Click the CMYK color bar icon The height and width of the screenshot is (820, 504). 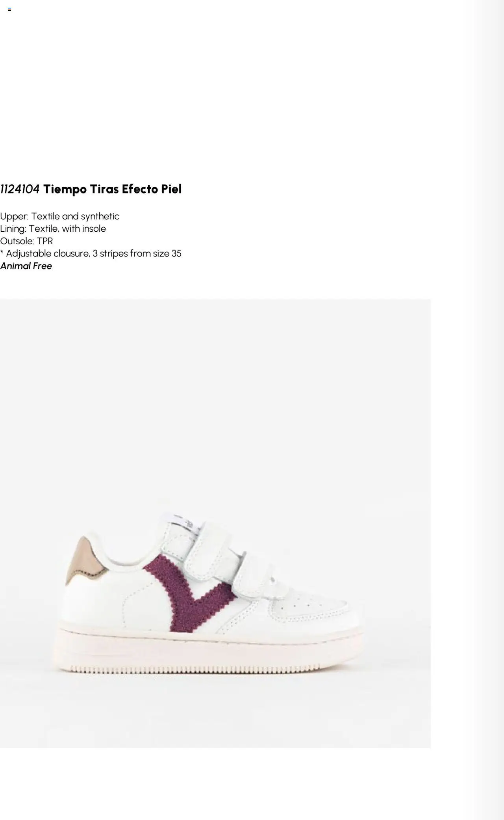[x=9, y=9]
